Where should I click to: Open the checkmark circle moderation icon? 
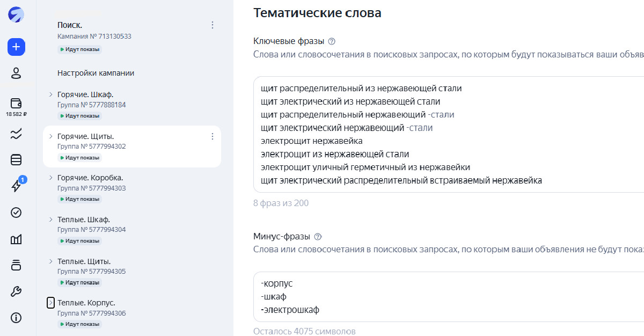(x=16, y=213)
